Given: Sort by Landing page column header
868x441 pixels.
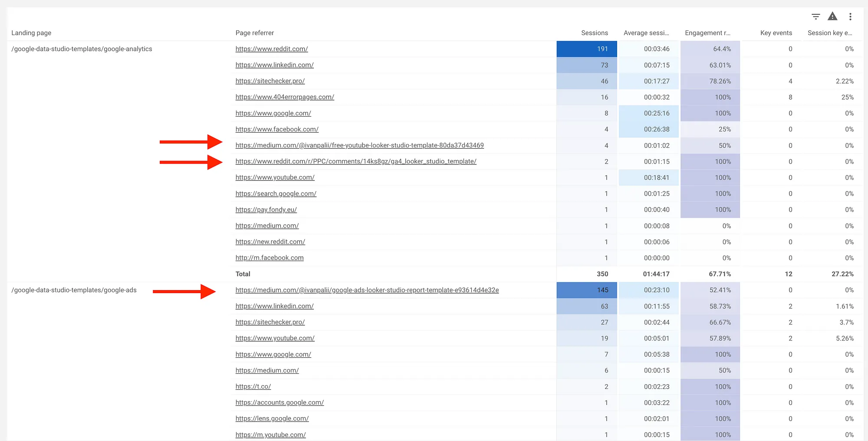Looking at the screenshot, I should 31,33.
